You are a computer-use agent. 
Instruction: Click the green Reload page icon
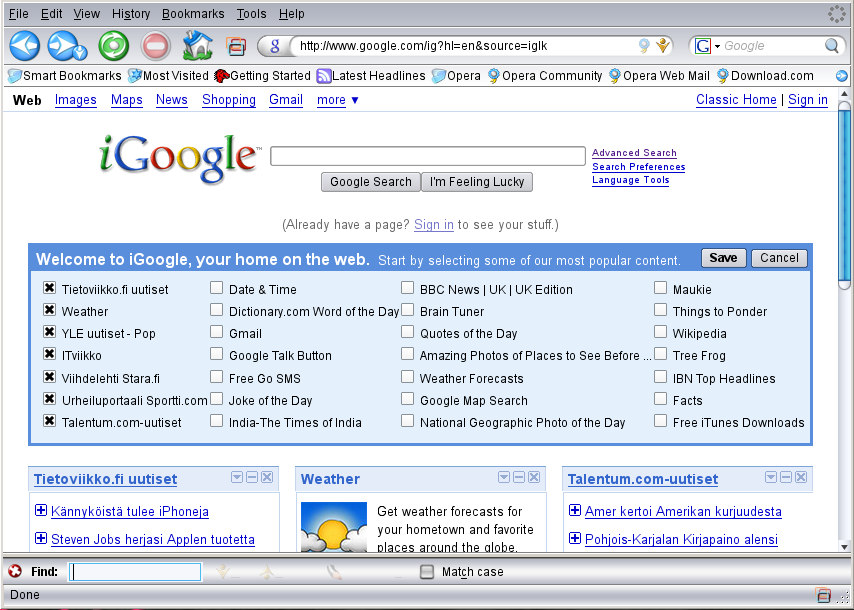(x=113, y=46)
